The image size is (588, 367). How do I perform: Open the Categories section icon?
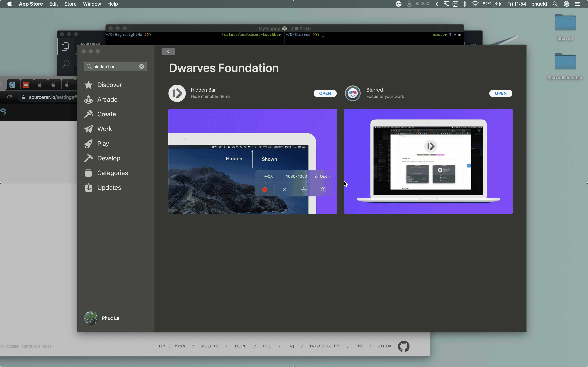tap(89, 172)
